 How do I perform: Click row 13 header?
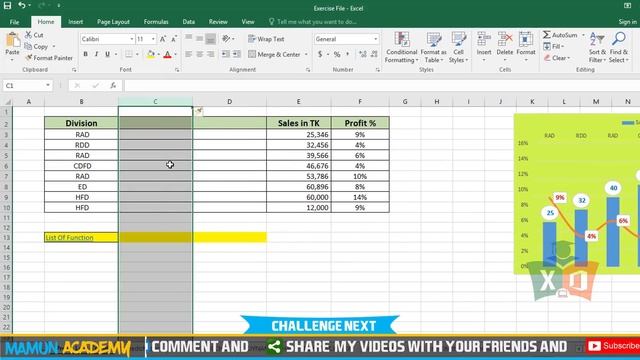6,238
